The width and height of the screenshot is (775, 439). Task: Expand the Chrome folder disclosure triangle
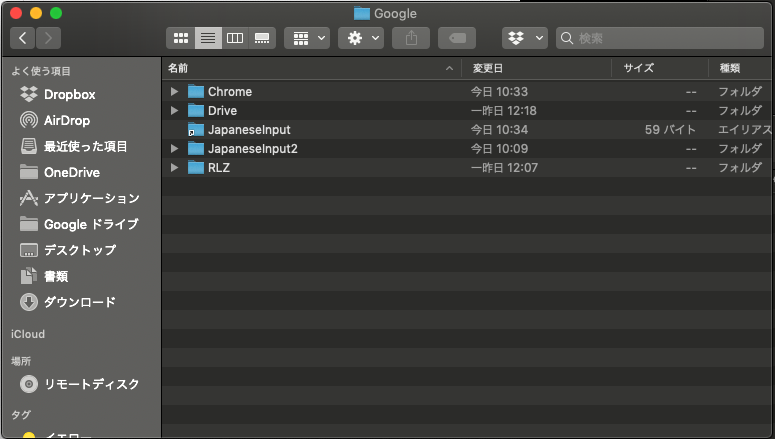pos(174,91)
